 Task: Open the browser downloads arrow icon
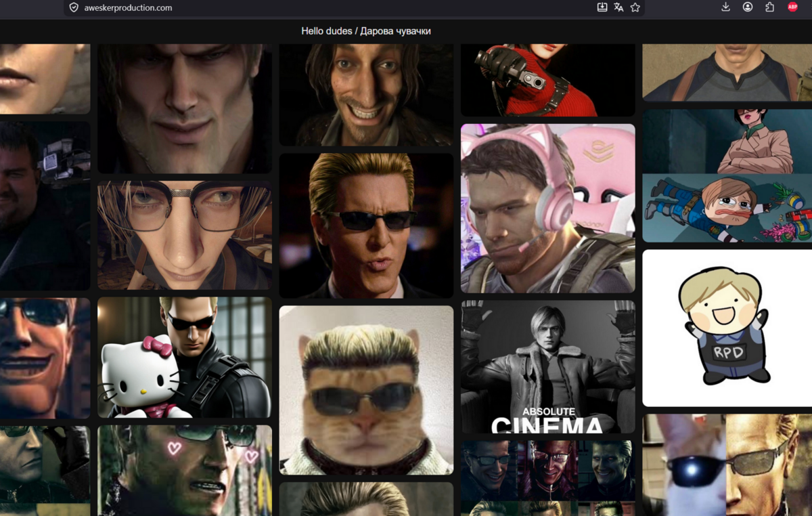pyautogui.click(x=725, y=7)
